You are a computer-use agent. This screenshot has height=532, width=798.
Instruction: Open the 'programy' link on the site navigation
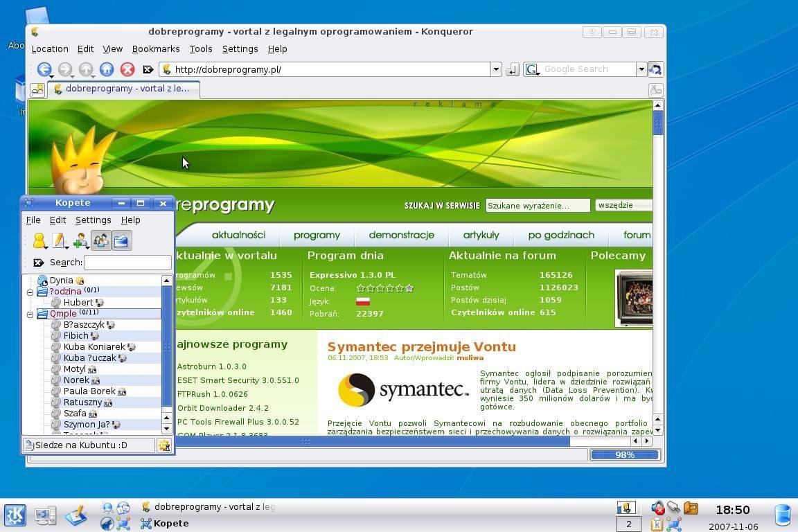[317, 235]
